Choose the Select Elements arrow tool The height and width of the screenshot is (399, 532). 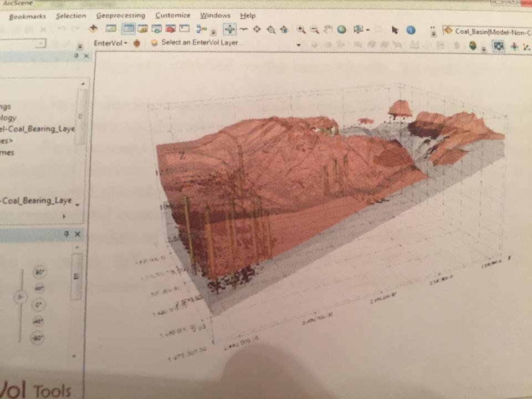[395, 30]
